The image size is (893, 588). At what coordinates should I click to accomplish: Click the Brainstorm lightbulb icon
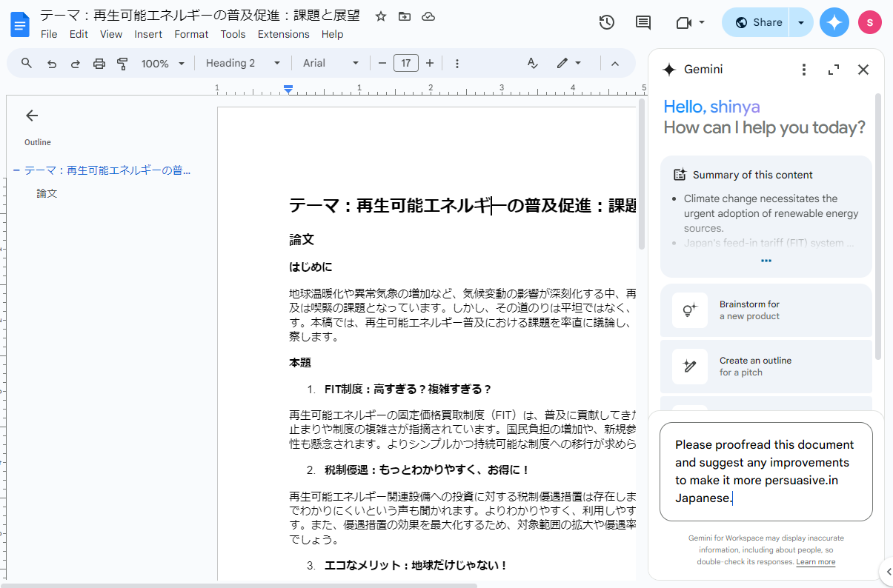[x=690, y=310]
